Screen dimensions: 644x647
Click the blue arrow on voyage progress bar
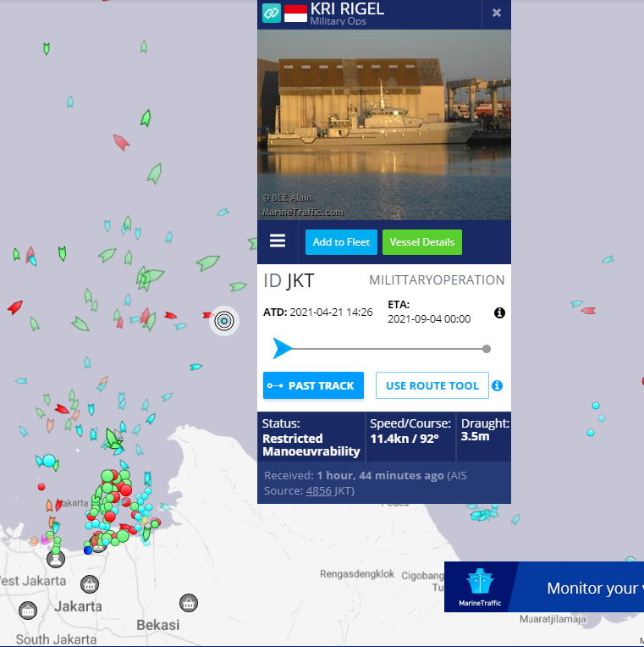coord(283,348)
